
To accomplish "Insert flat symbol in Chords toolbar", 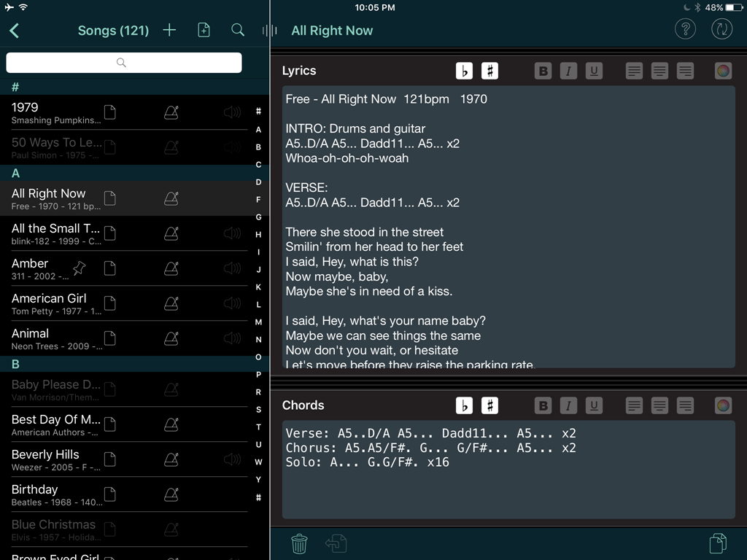I will pyautogui.click(x=464, y=405).
